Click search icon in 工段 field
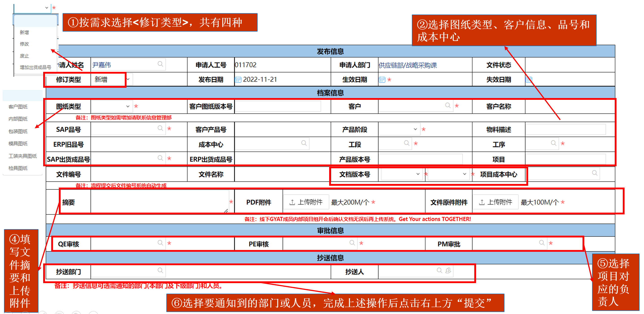This screenshot has width=644, height=314. coord(407,143)
